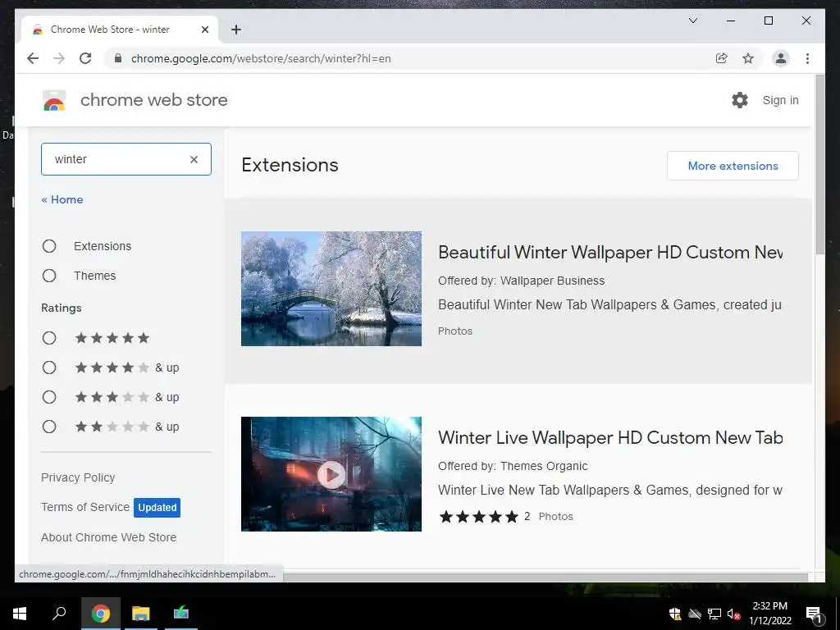840x630 pixels.
Task: Open the web store settings gear
Action: click(x=739, y=100)
